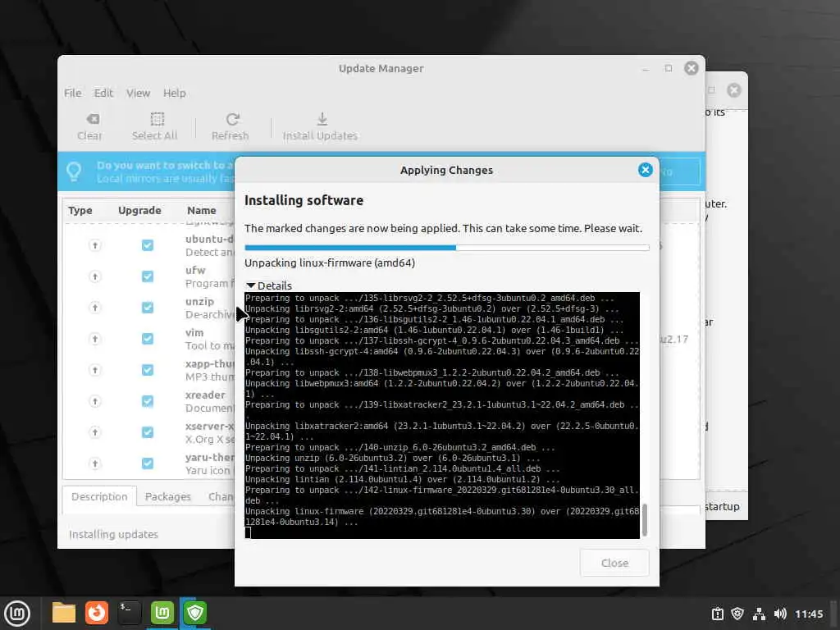Select the vim package name
Viewport: 840px width, 630px height.
194,333
